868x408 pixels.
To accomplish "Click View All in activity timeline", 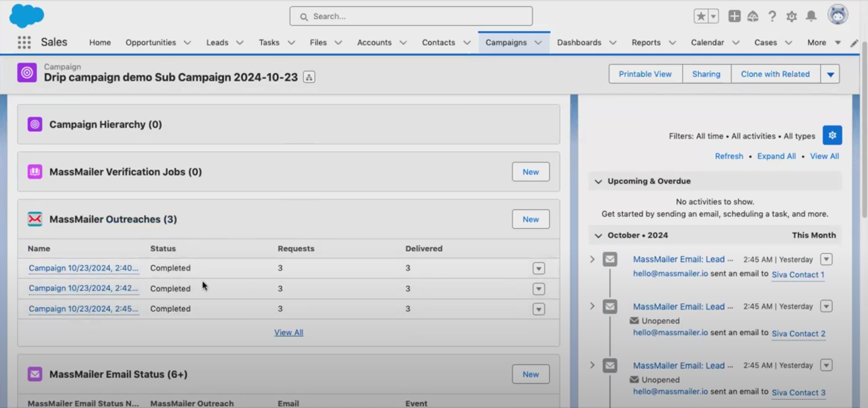I will pos(824,156).
